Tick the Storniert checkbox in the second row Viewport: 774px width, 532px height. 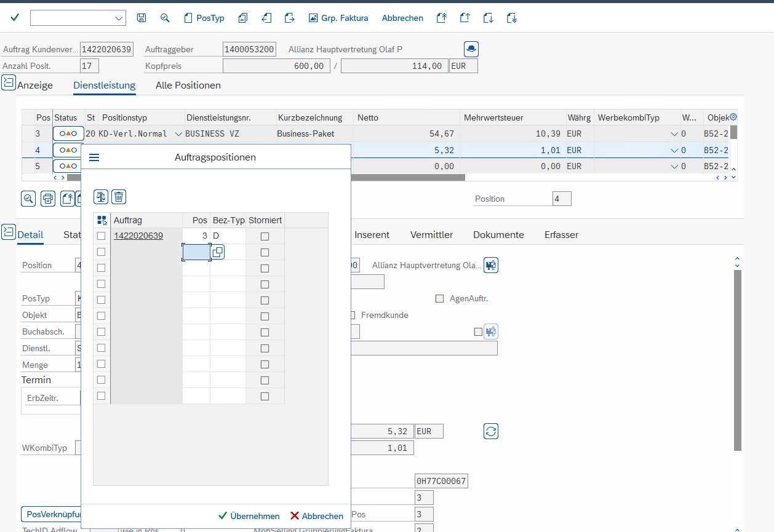[265, 252]
